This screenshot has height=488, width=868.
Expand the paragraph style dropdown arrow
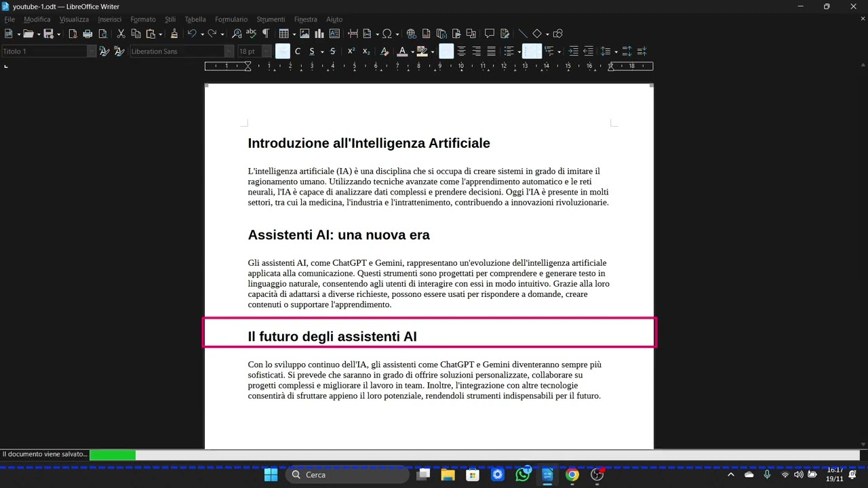click(92, 51)
